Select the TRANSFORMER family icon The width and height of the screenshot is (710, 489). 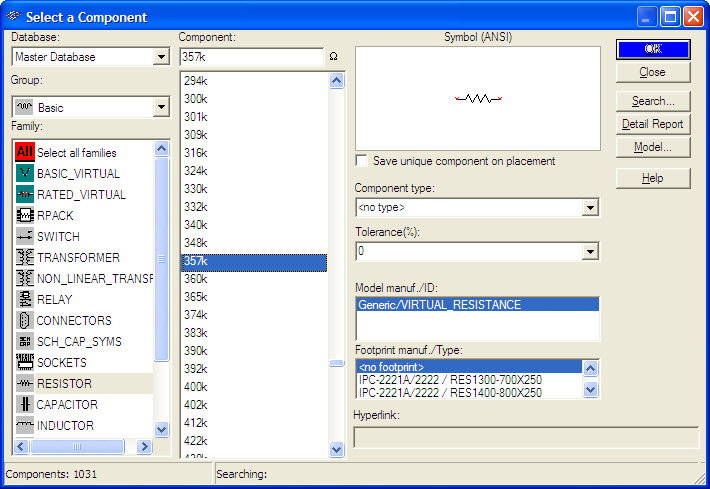click(x=24, y=257)
